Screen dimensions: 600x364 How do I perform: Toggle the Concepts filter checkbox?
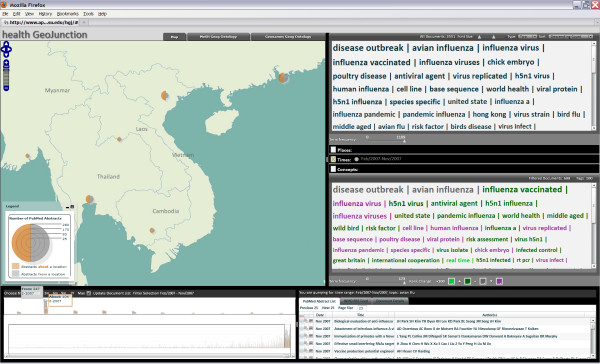point(333,169)
